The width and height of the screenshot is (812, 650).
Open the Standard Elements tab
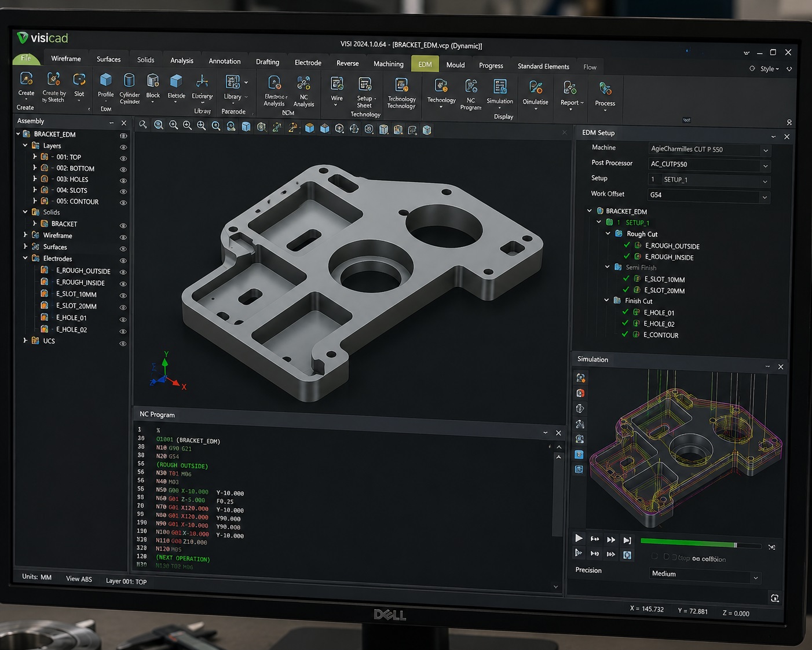(x=543, y=66)
